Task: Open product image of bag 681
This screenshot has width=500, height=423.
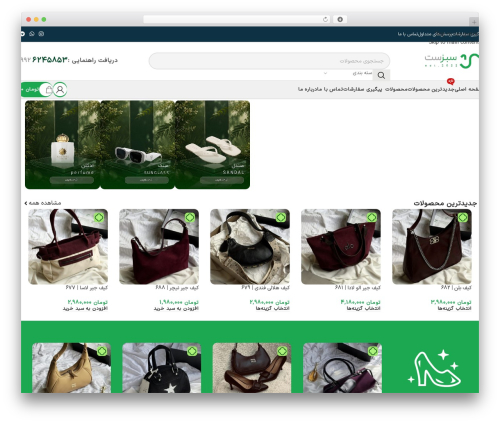Action: point(341,247)
